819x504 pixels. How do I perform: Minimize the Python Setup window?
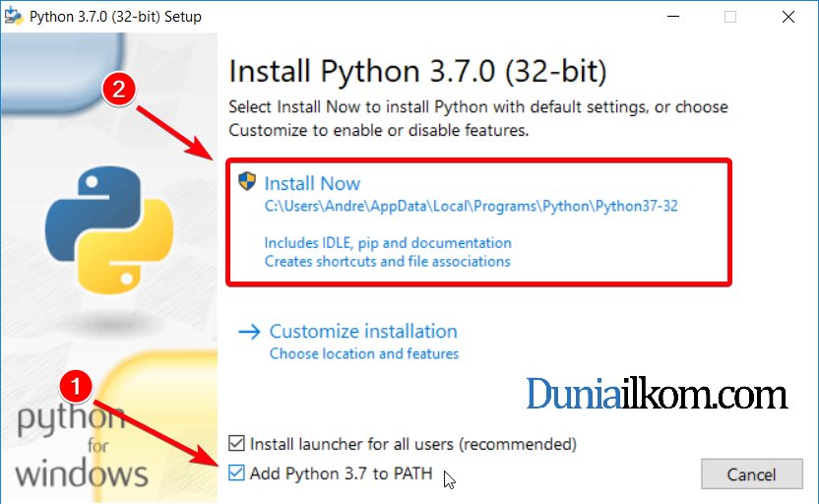(x=673, y=17)
